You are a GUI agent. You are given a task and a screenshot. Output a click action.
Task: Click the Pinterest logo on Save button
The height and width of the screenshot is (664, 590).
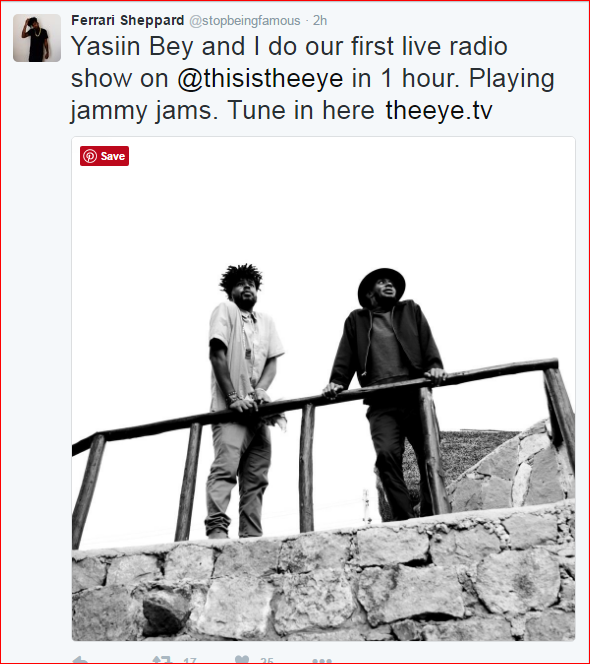pyautogui.click(x=90, y=156)
